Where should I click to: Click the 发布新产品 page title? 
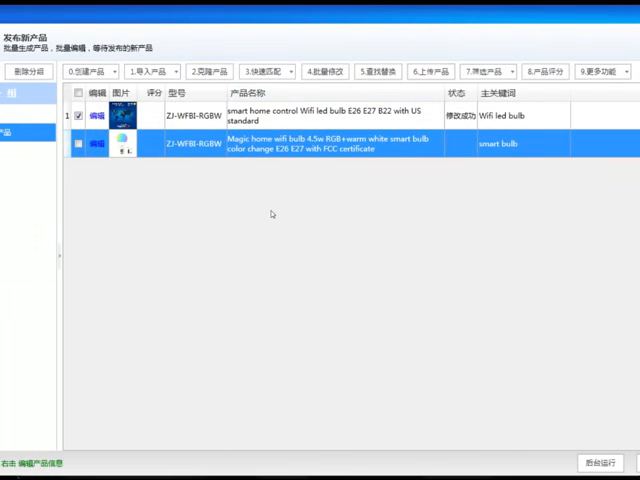[25, 38]
